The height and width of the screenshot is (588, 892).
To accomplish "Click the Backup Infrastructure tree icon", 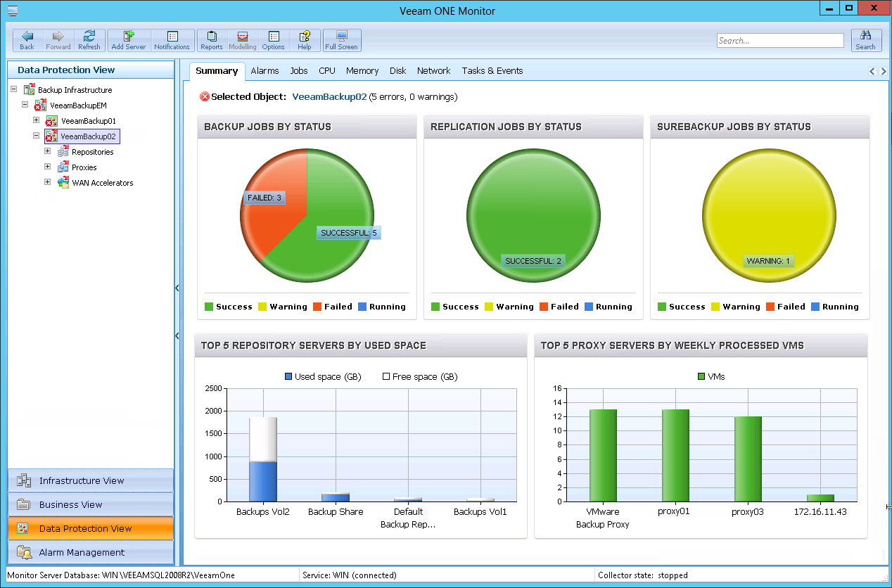I will pyautogui.click(x=30, y=90).
